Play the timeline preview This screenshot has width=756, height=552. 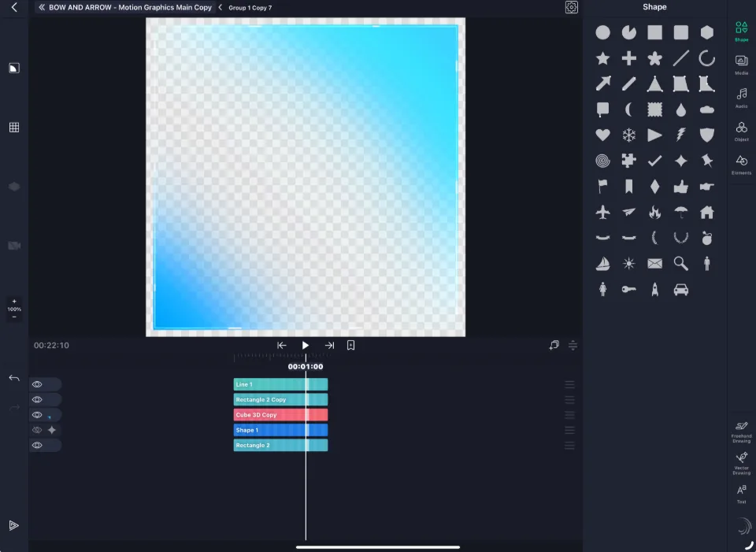[x=306, y=345]
